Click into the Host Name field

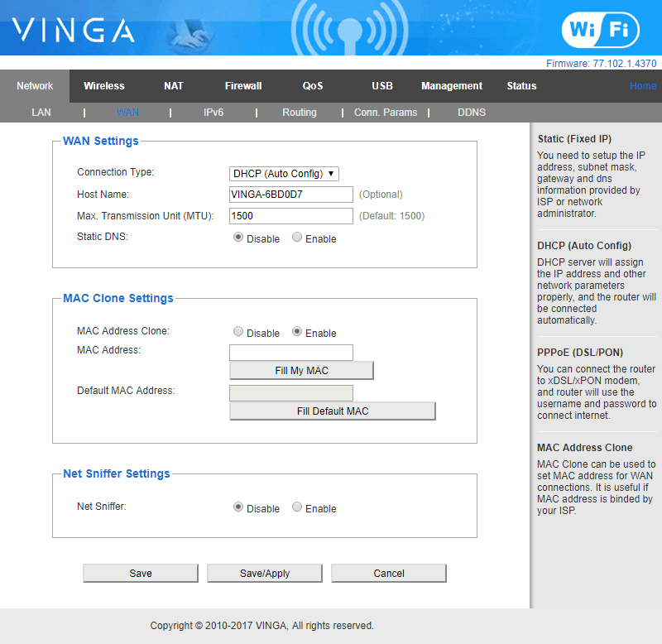click(291, 195)
